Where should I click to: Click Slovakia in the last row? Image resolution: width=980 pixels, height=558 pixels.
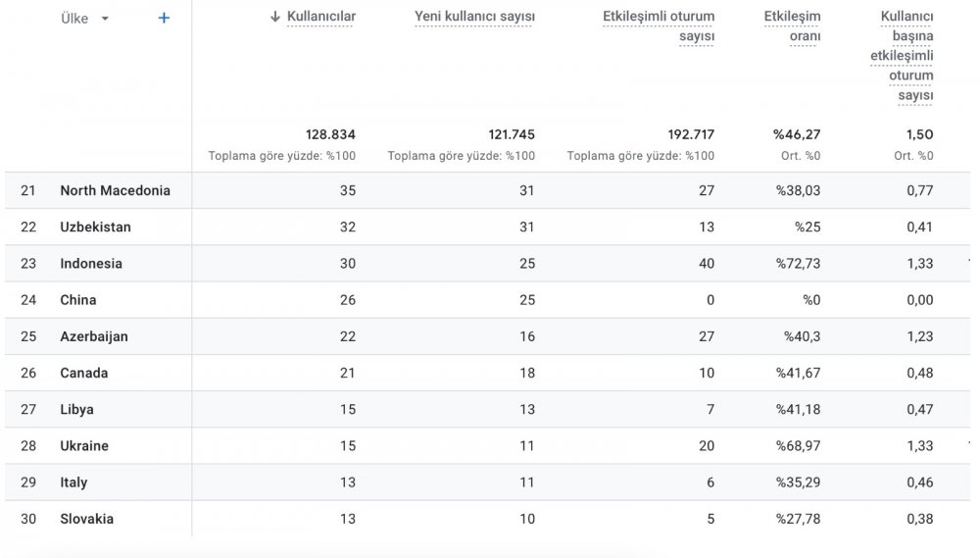87,519
